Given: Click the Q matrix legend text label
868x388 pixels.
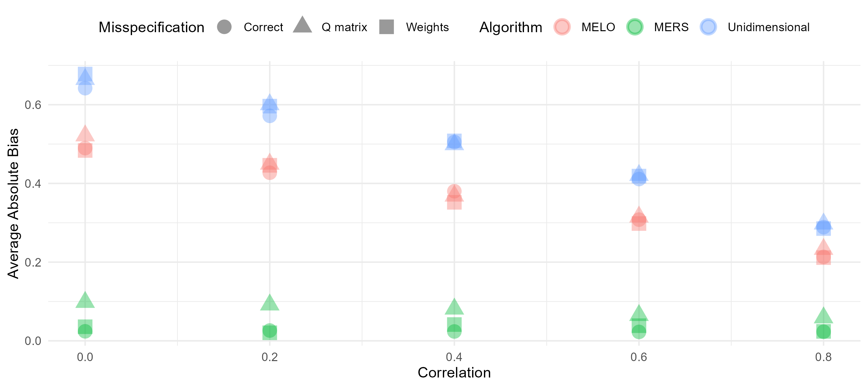Looking at the screenshot, I should click(x=344, y=27).
